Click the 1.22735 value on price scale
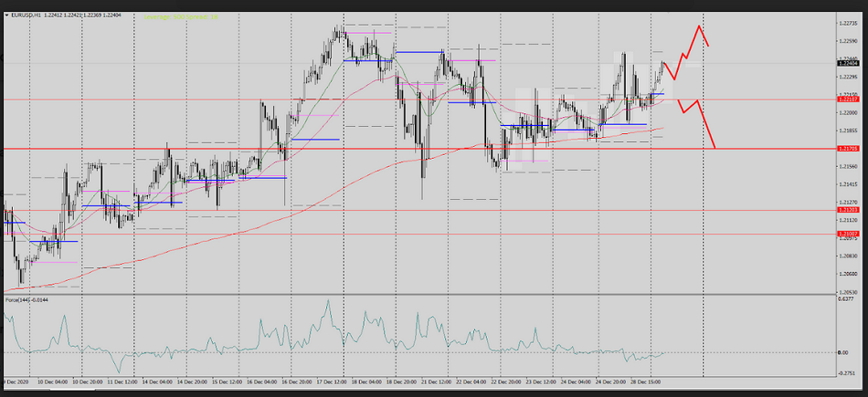The image size is (868, 397). (847, 25)
